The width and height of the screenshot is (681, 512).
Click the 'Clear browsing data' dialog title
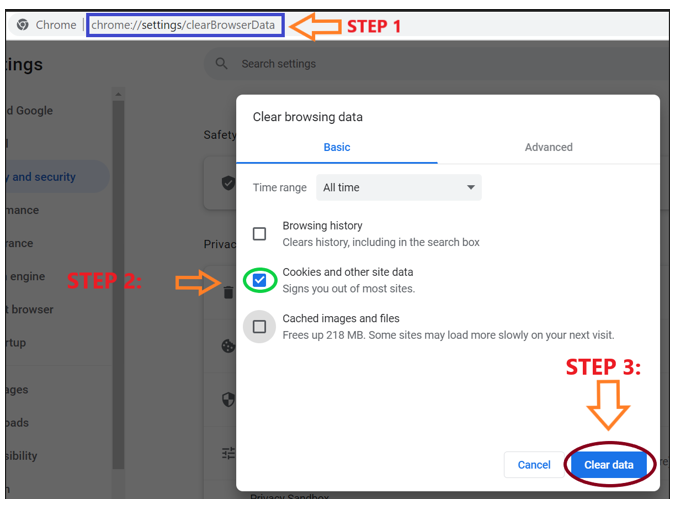click(307, 117)
